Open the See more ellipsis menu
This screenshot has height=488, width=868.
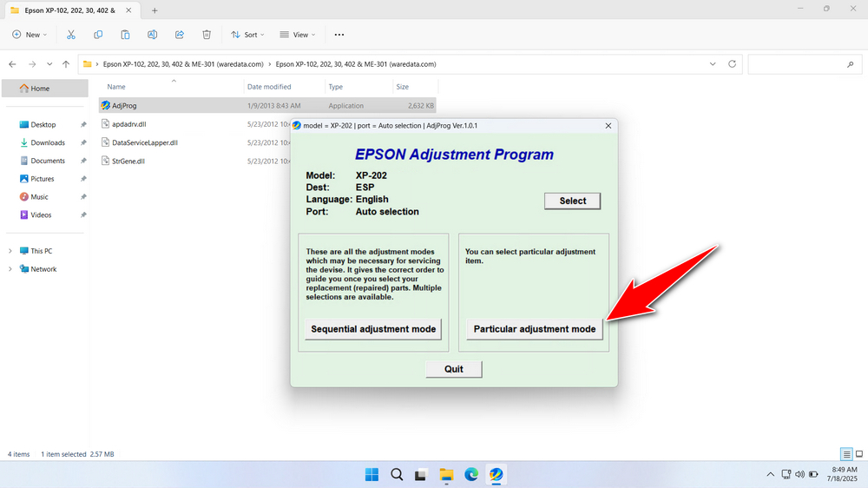pos(339,35)
